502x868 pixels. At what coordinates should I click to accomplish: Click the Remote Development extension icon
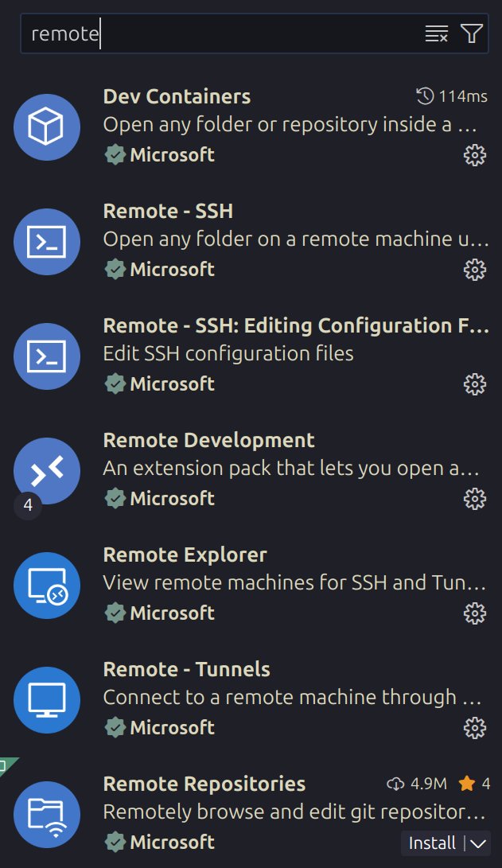pyautogui.click(x=47, y=471)
